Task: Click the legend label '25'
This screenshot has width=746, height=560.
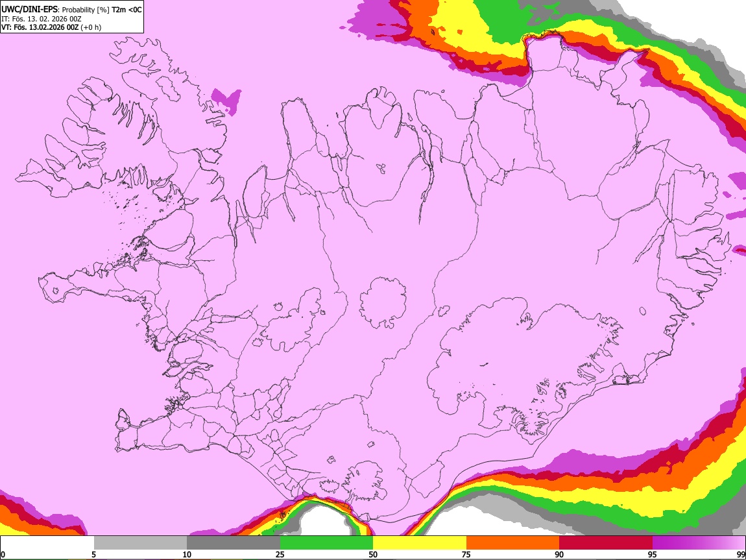Action: (x=280, y=555)
